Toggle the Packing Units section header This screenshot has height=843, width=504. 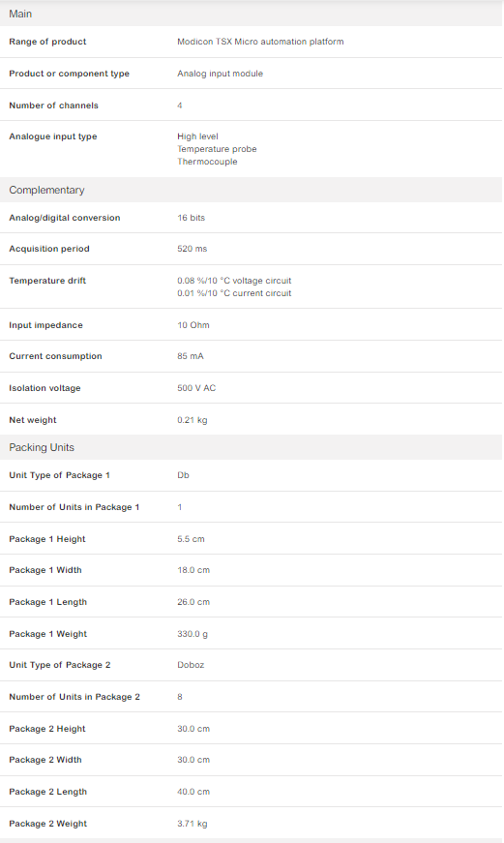pyautogui.click(x=251, y=447)
